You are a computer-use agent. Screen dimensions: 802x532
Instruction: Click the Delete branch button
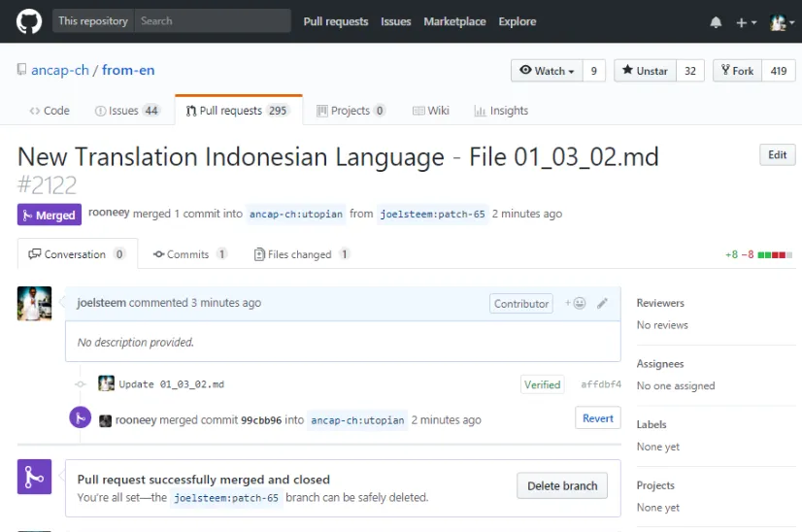point(562,485)
